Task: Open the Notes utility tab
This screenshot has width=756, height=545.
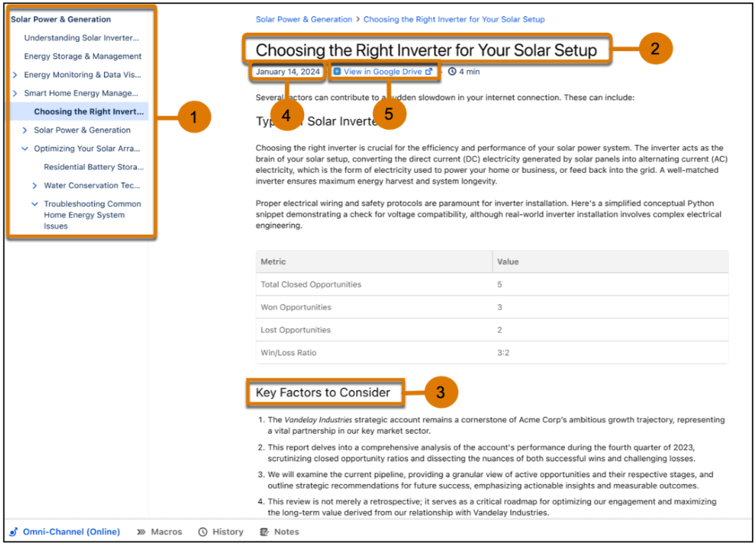Action: (279, 532)
